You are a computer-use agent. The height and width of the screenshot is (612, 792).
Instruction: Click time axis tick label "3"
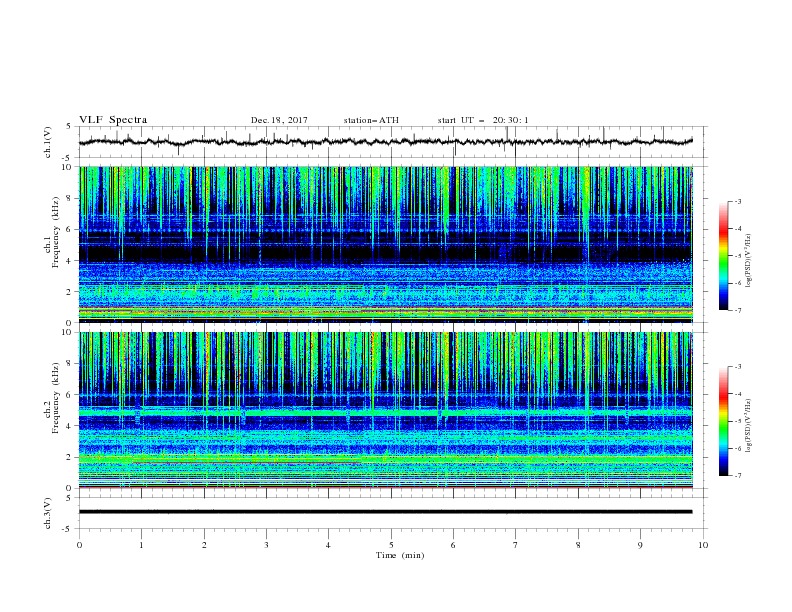tap(266, 545)
